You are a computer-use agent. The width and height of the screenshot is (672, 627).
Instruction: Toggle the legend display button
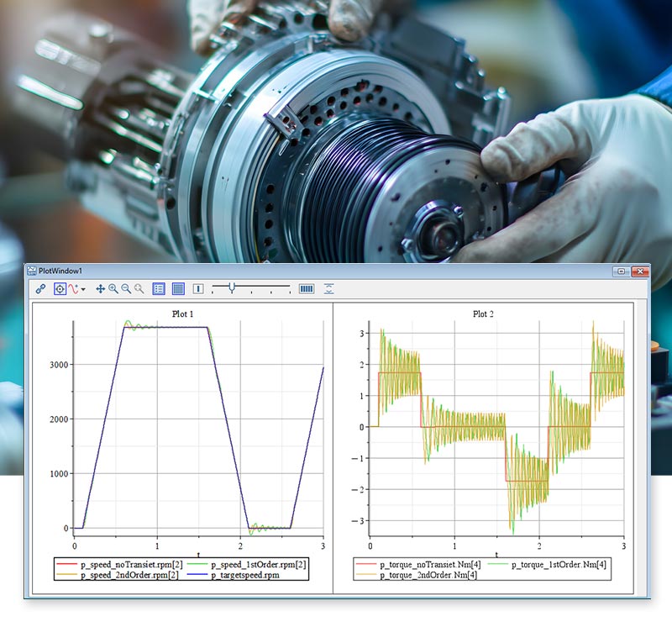pyautogui.click(x=159, y=288)
